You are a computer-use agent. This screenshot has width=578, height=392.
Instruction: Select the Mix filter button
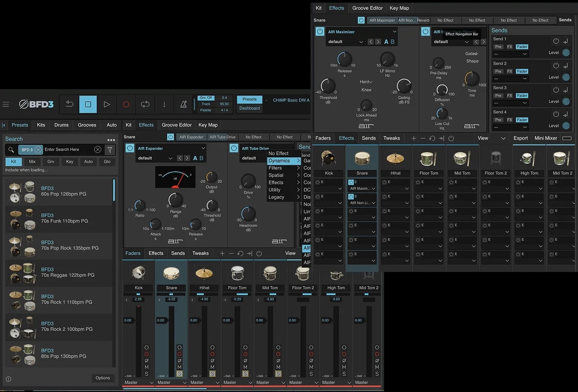coord(32,162)
